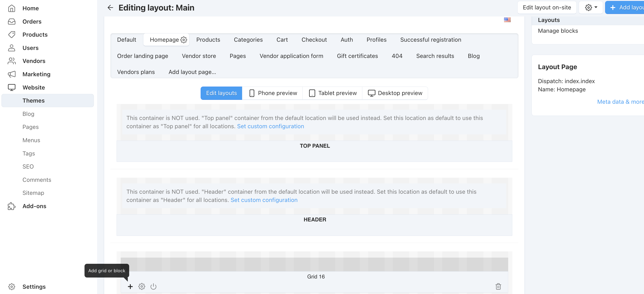Go back using the left arrow
The width and height of the screenshot is (644, 294).
[x=110, y=8]
